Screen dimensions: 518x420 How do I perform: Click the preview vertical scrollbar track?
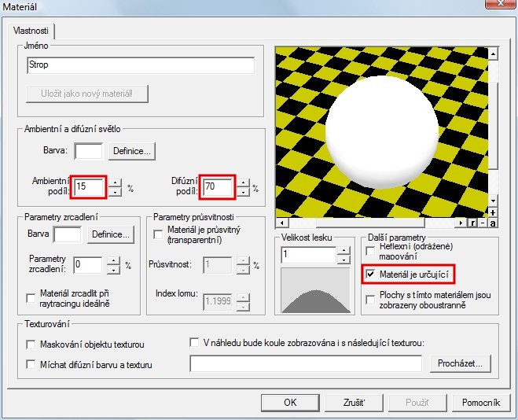[x=493, y=127]
